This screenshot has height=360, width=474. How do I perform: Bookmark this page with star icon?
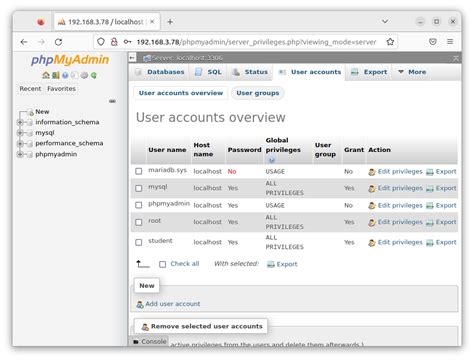pyautogui.click(x=390, y=42)
